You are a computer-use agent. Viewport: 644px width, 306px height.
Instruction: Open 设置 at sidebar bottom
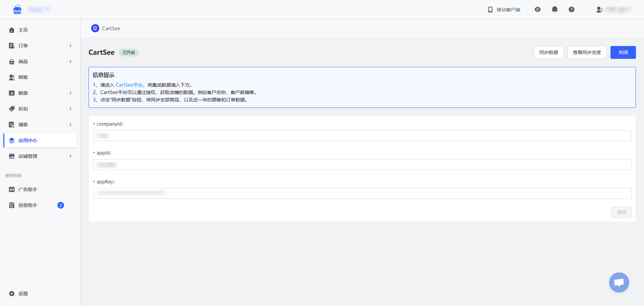tap(40, 294)
